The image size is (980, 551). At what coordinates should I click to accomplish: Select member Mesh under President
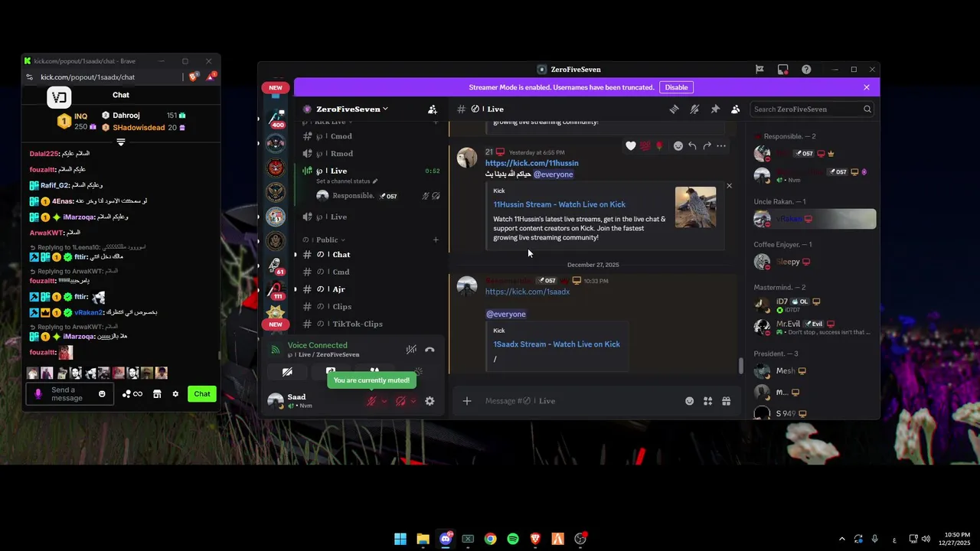pyautogui.click(x=815, y=371)
